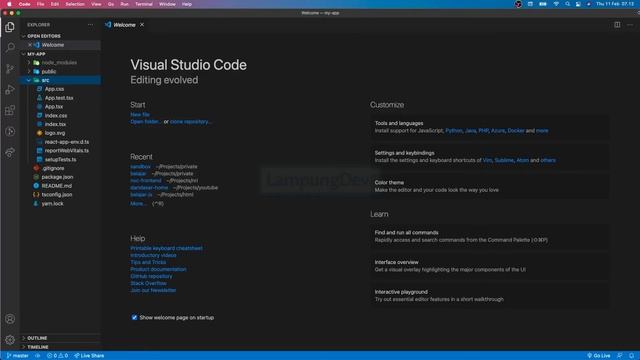Image resolution: width=640 pixels, height=360 pixels.
Task: Open the Extensions view
Action: pos(10,110)
